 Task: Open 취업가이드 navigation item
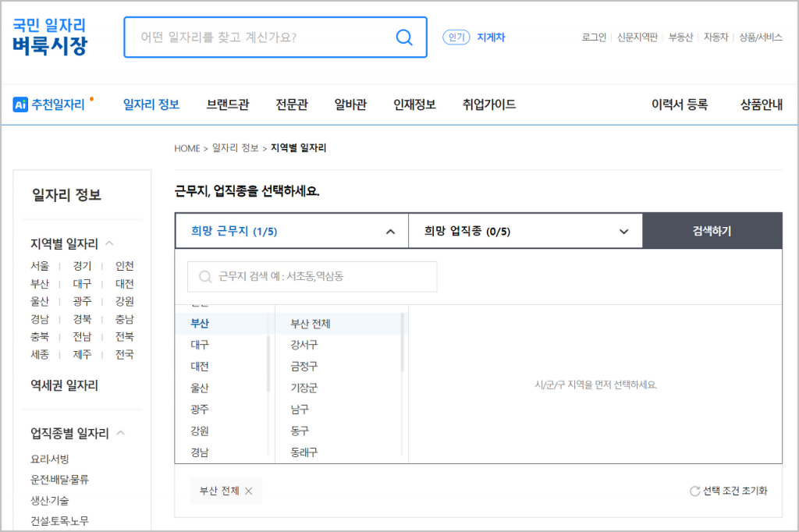[489, 105]
